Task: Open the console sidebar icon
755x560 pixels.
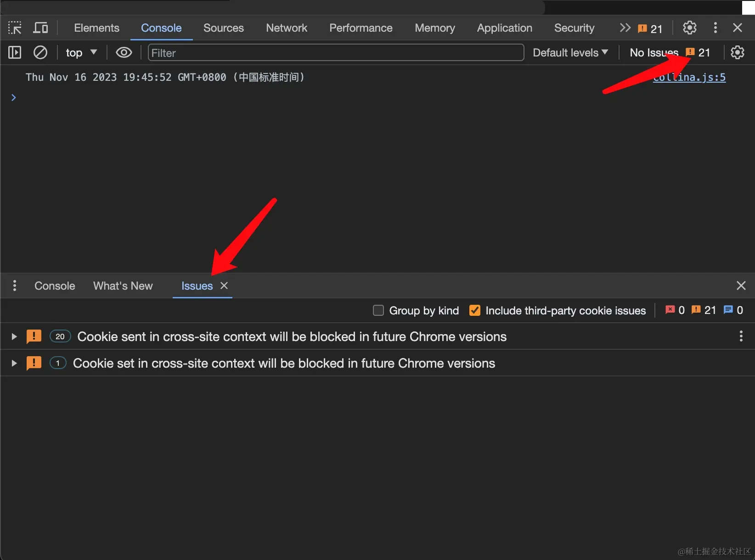Action: (14, 52)
